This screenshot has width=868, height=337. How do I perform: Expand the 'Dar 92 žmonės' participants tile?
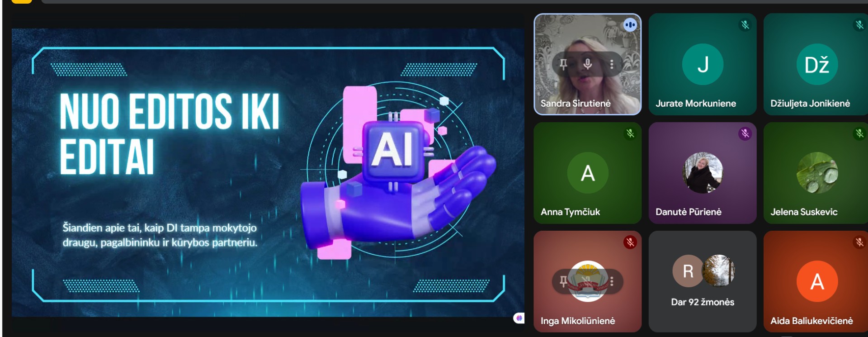click(702, 281)
